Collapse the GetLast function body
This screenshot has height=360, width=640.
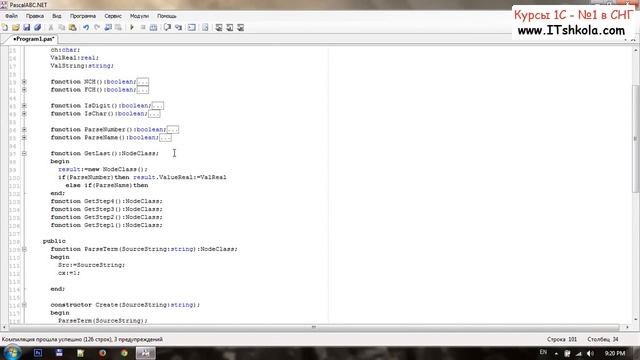pos(24,153)
